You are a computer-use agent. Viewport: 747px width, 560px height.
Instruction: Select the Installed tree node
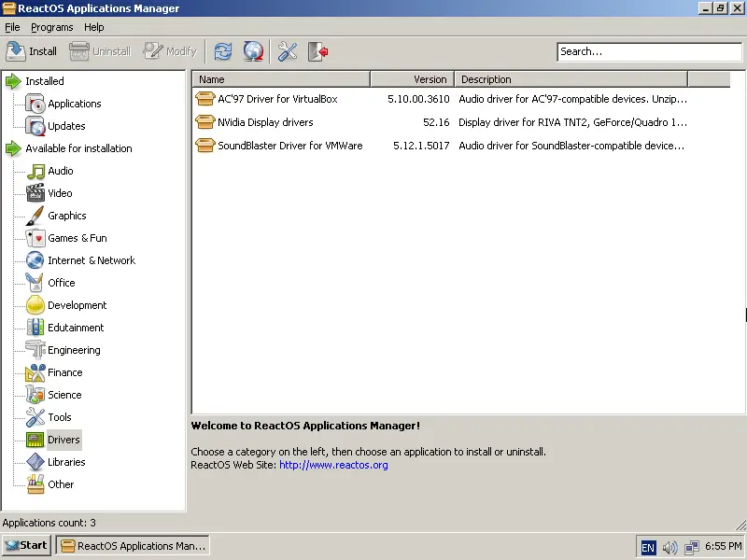click(44, 81)
